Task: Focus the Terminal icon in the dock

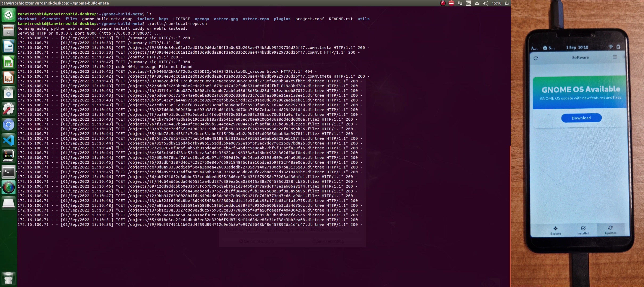Action: [8, 172]
